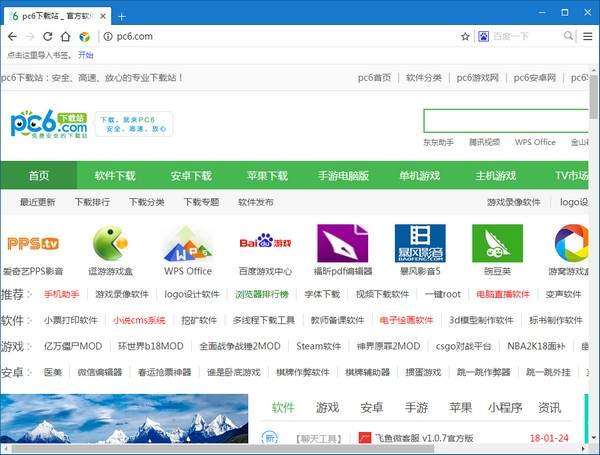The image size is (600, 455).
Task: Open the 下载排行 sub-navigation link
Action: 92,202
